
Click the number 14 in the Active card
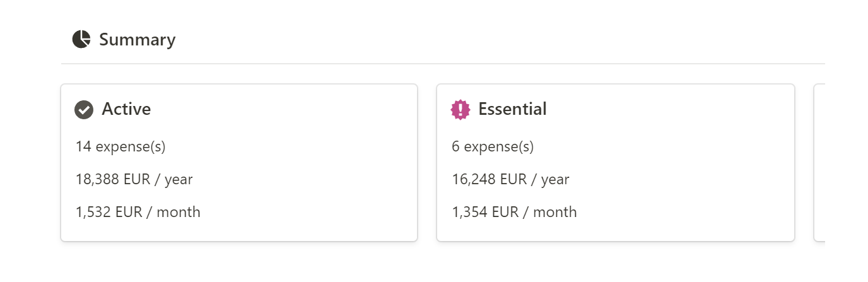pos(83,146)
